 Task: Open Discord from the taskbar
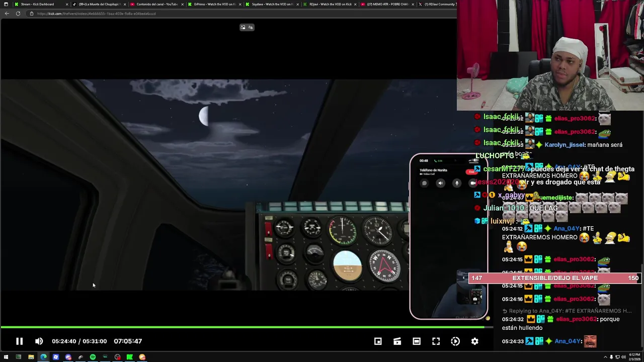[68, 357]
